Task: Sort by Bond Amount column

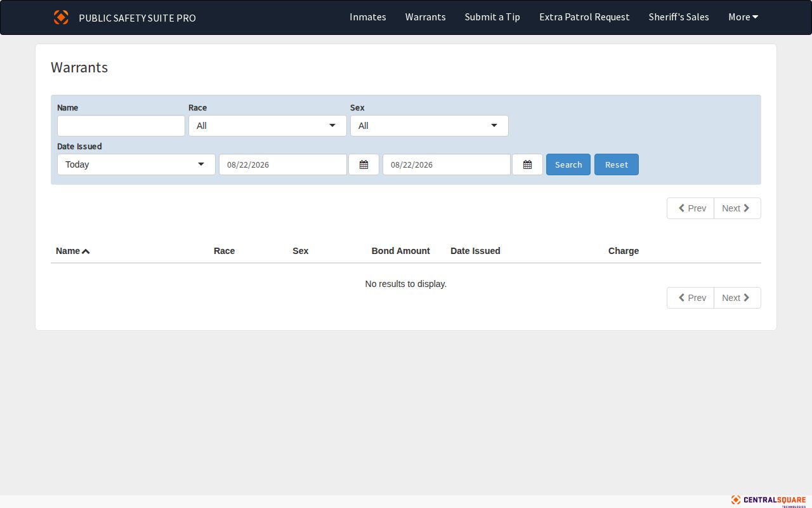Action: (x=401, y=251)
